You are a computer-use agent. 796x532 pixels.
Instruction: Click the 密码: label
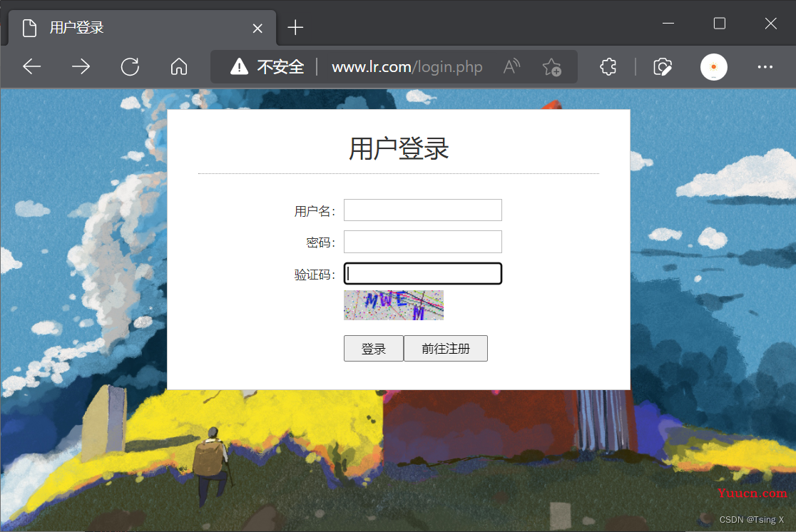click(x=321, y=242)
